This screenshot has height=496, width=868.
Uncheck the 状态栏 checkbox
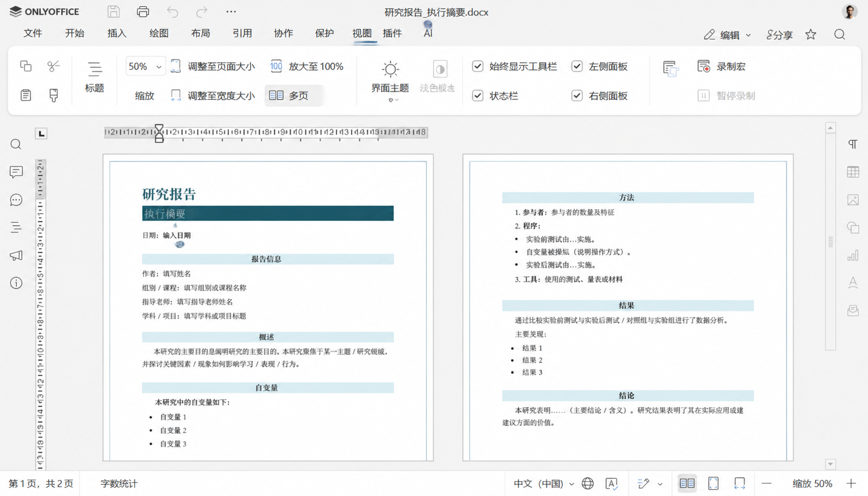point(477,95)
